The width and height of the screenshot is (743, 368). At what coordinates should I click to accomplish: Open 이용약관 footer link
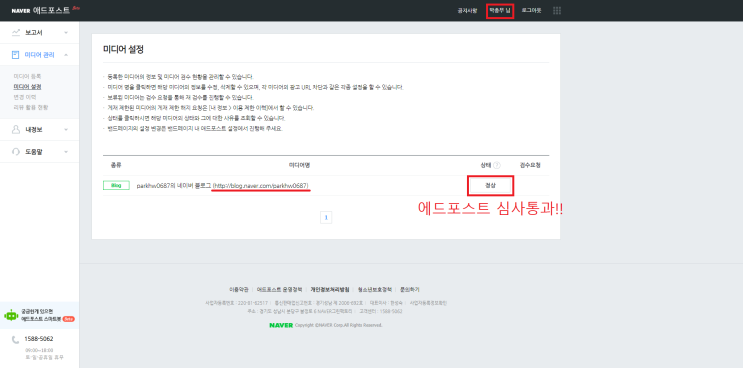(x=239, y=289)
